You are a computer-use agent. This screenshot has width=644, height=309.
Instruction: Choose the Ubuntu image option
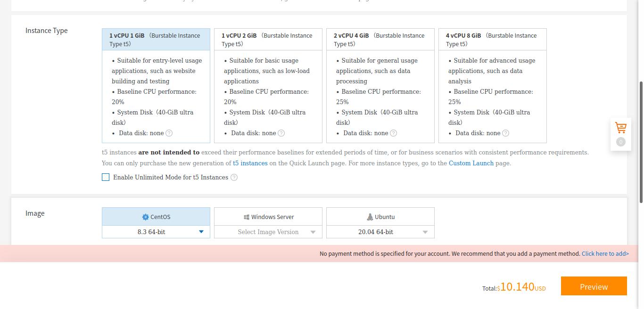click(x=380, y=217)
